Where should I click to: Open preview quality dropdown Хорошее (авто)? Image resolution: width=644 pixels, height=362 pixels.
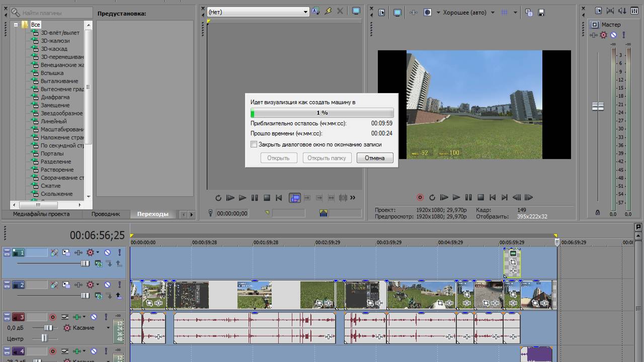click(468, 13)
